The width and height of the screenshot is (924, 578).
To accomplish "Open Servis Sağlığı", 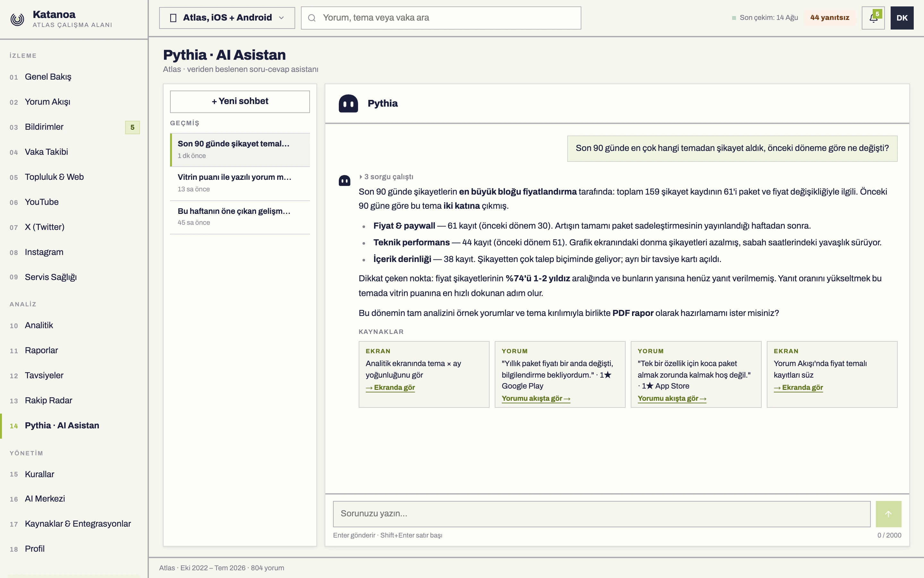I will pyautogui.click(x=74, y=277).
